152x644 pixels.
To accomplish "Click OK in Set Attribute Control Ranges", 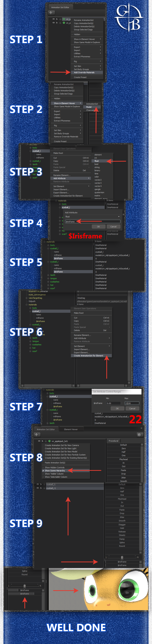I will pos(117,409).
